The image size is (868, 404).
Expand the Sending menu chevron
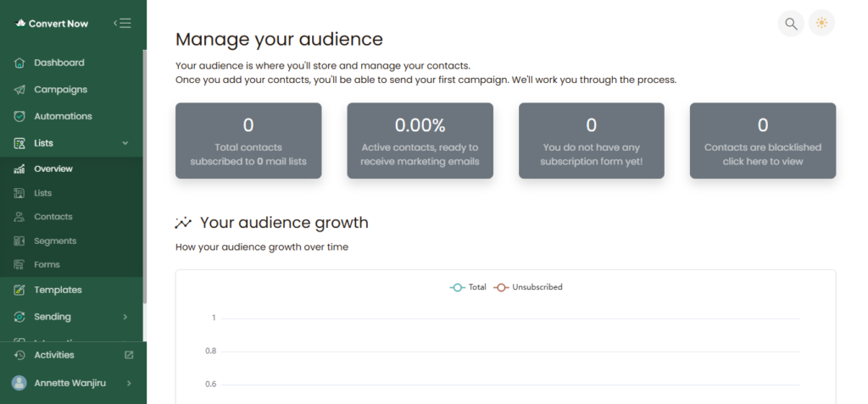(x=125, y=317)
